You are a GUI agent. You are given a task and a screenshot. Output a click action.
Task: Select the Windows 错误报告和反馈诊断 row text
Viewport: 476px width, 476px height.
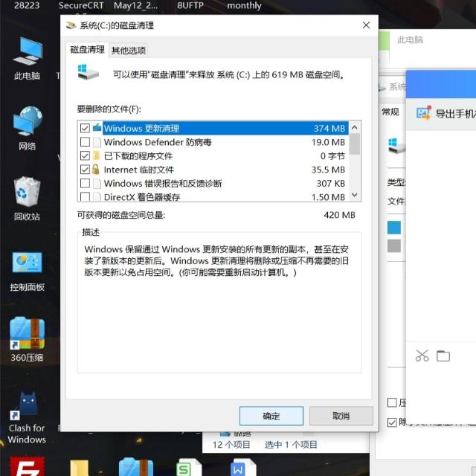pos(163,184)
